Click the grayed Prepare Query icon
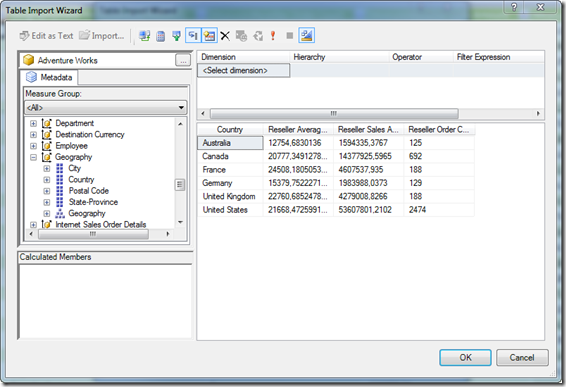This screenshot has height=387, width=566. click(258, 36)
